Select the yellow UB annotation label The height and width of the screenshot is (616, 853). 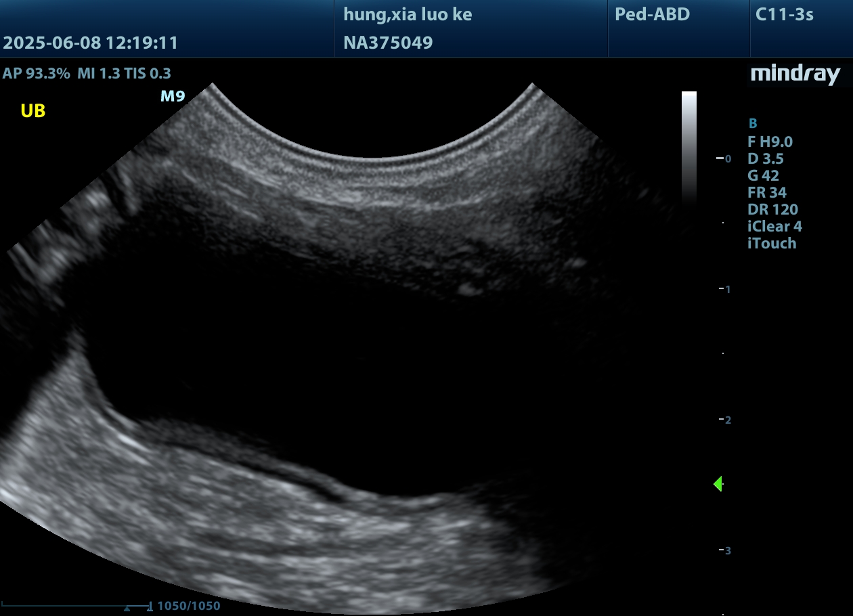point(32,112)
